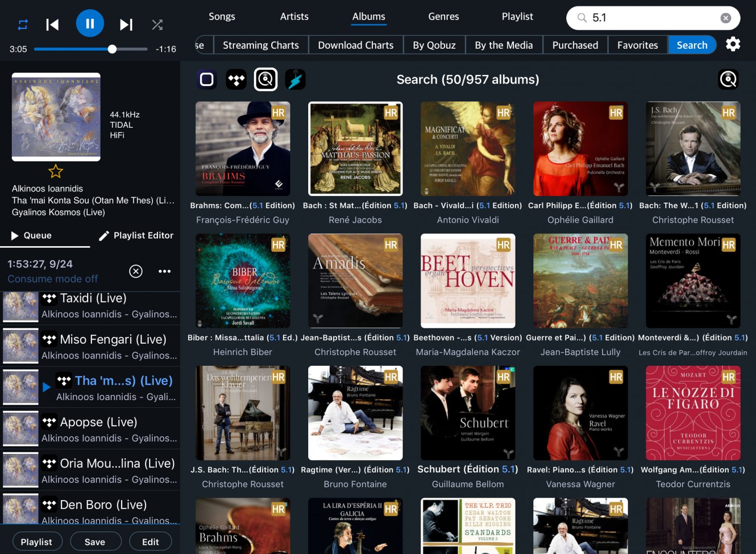Open the Ravel Piano works album
This screenshot has height=554, width=756.
(x=581, y=413)
